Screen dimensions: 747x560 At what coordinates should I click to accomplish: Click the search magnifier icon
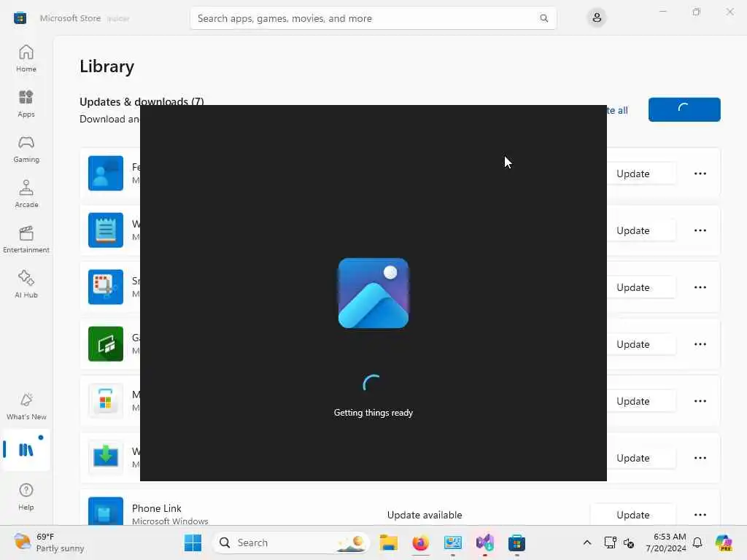tap(543, 18)
